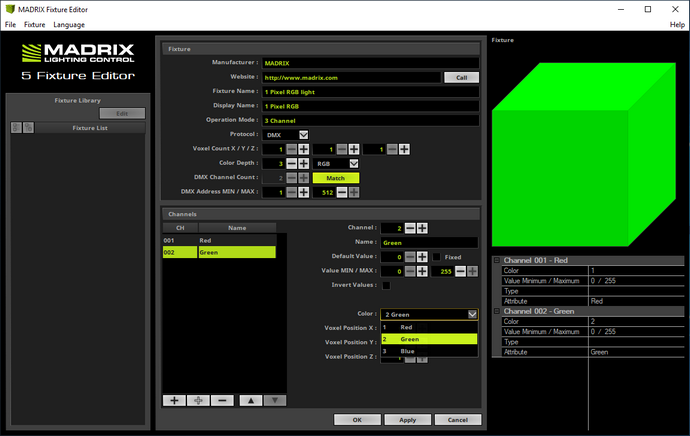The image size is (690, 436).
Task: Decrease DMX Address MAX value
Action: pyautogui.click(x=342, y=192)
